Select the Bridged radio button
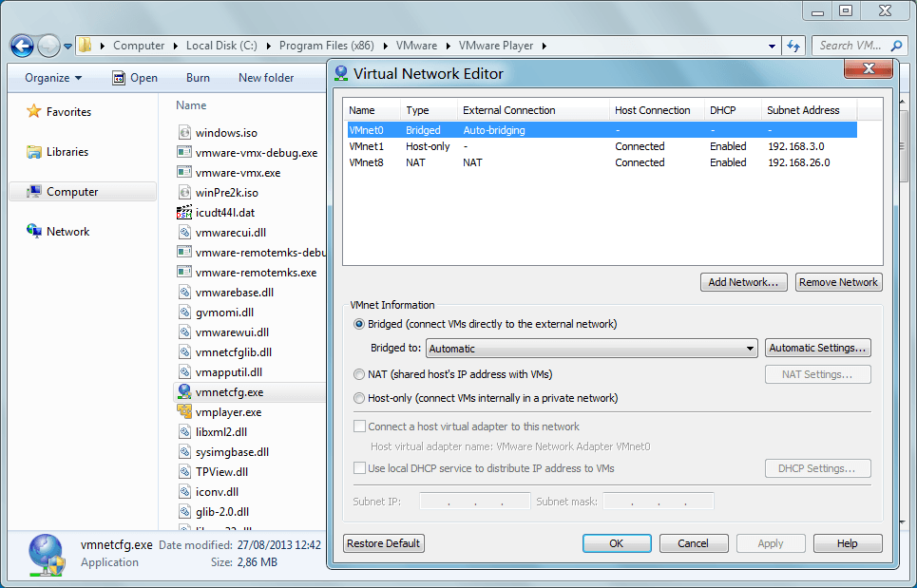Screen dimensions: 917x588 (359, 324)
